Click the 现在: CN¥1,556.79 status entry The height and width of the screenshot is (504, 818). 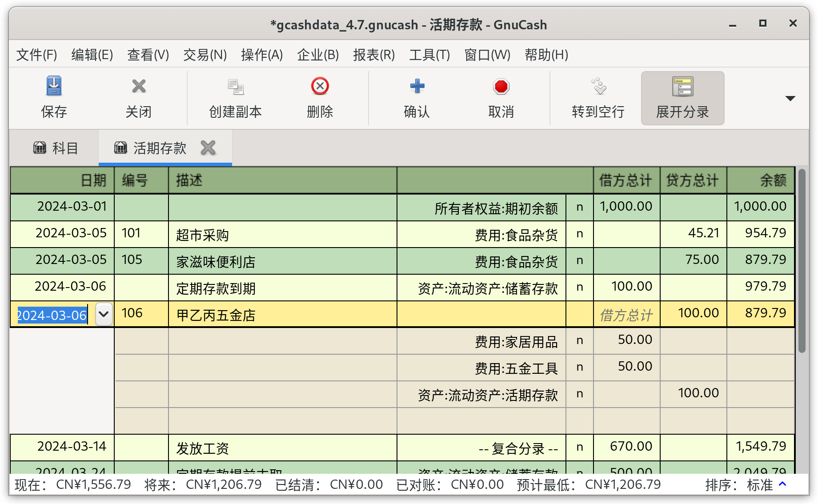(73, 484)
